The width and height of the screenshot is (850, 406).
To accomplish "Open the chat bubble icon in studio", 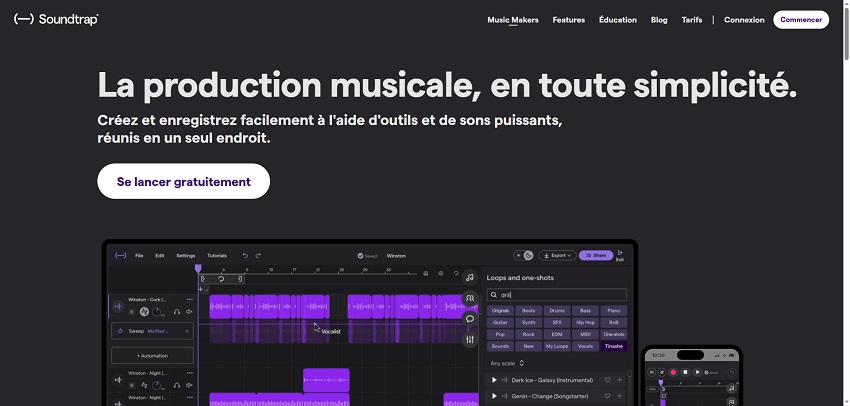I will click(x=470, y=319).
